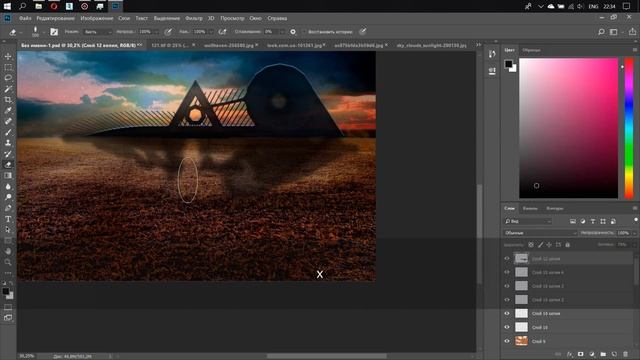Open the History panel icon in the side dock
The height and width of the screenshot is (360, 640).
click(492, 54)
